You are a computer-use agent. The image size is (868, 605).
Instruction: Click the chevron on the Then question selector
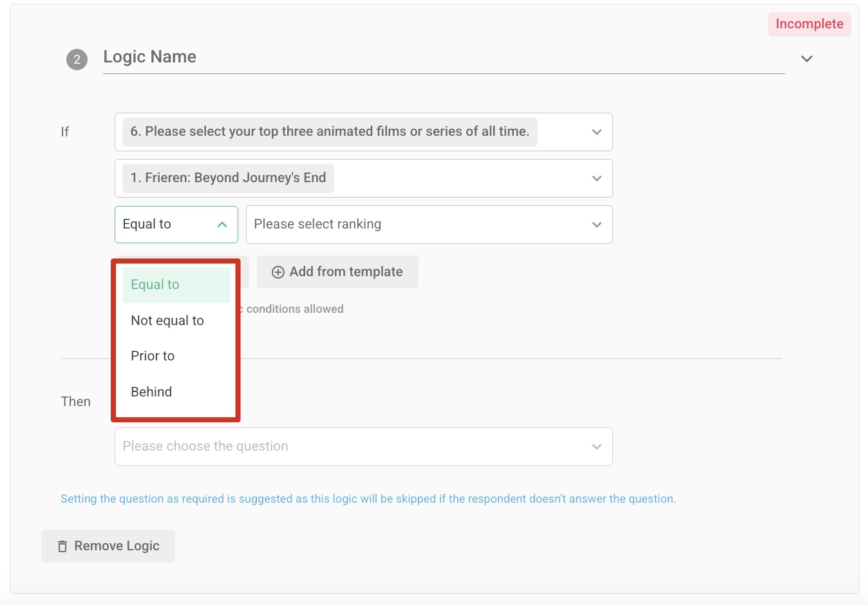(x=596, y=446)
